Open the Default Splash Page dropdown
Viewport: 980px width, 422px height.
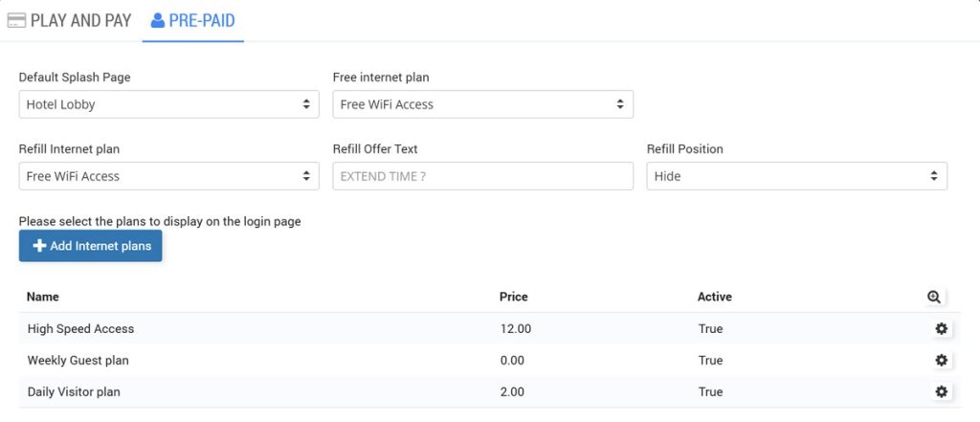(168, 104)
